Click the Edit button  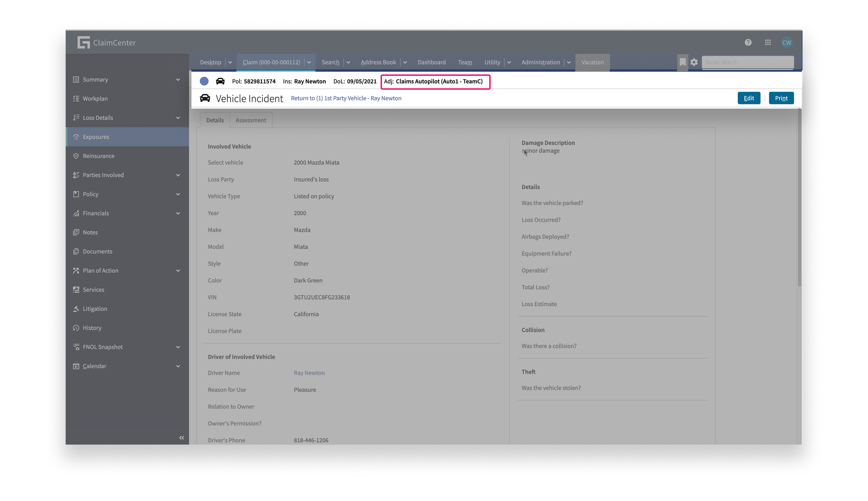(749, 98)
